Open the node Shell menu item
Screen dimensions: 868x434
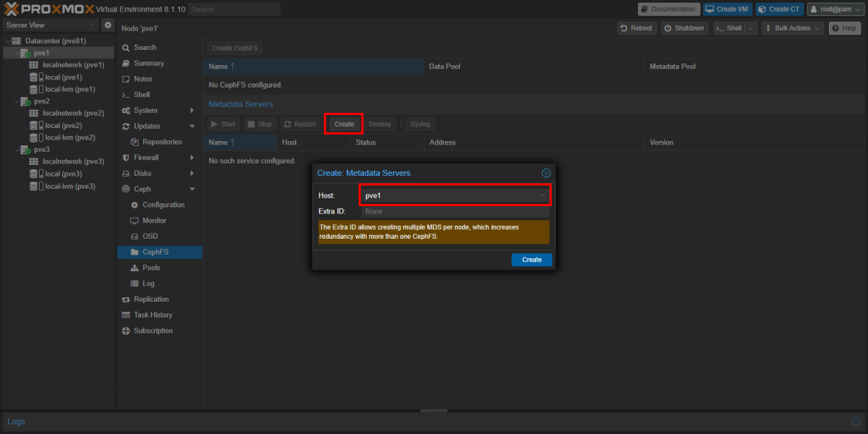(142, 95)
